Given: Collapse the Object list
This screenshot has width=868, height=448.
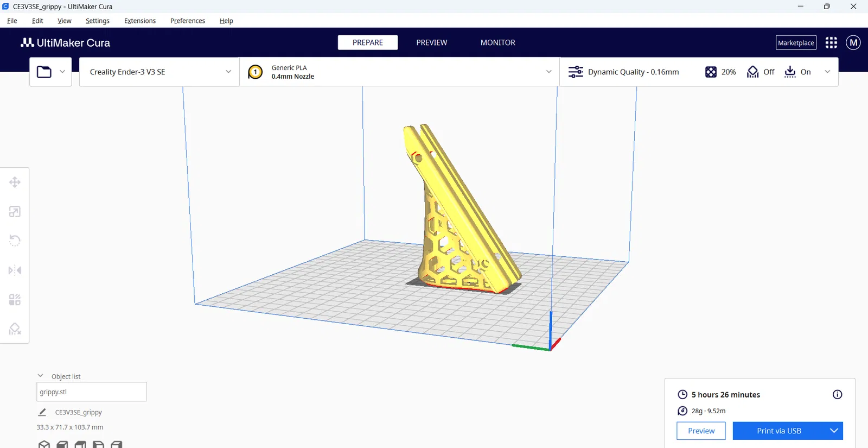Looking at the screenshot, I should [x=40, y=376].
